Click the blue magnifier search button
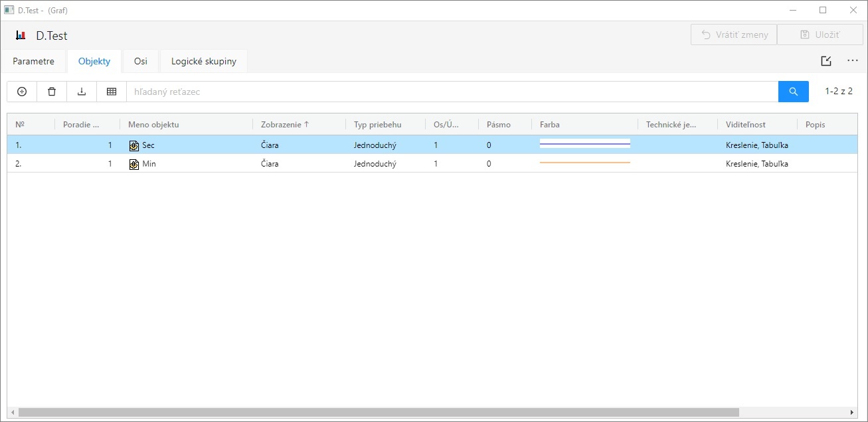 [793, 92]
